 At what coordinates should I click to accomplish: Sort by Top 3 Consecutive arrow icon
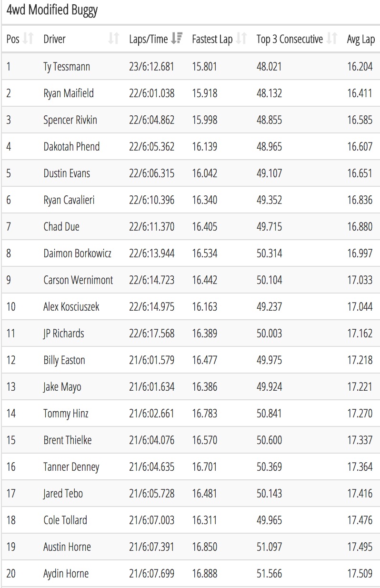(332, 39)
